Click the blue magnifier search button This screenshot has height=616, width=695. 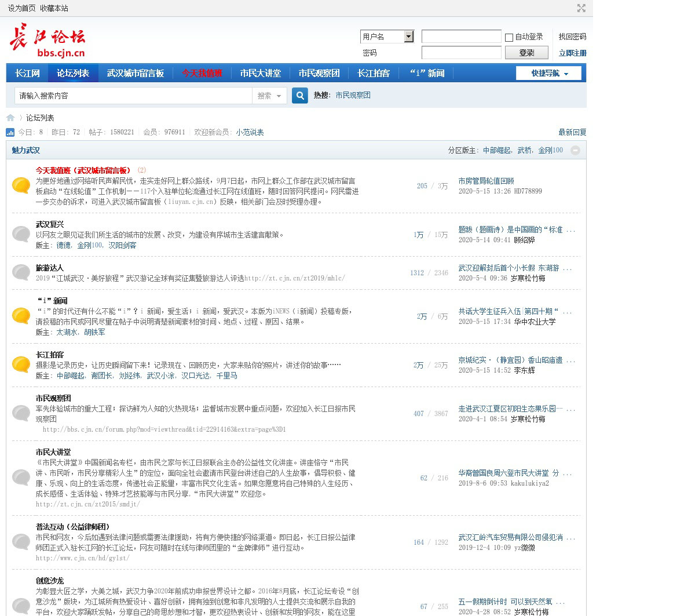click(x=299, y=96)
